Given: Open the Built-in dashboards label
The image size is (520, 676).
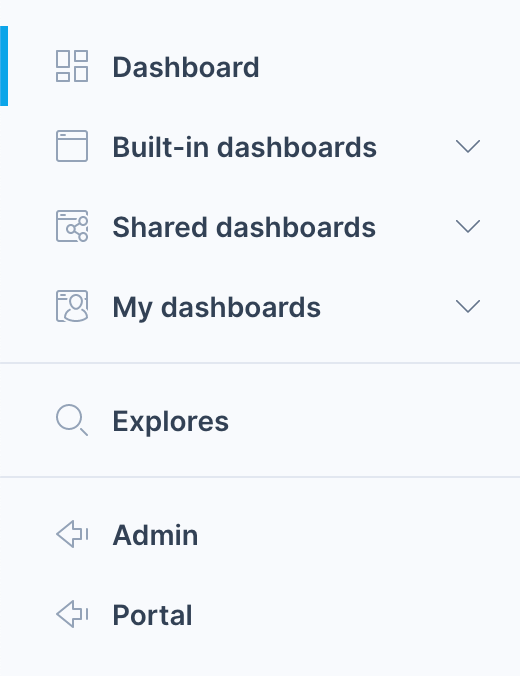Looking at the screenshot, I should tap(244, 147).
